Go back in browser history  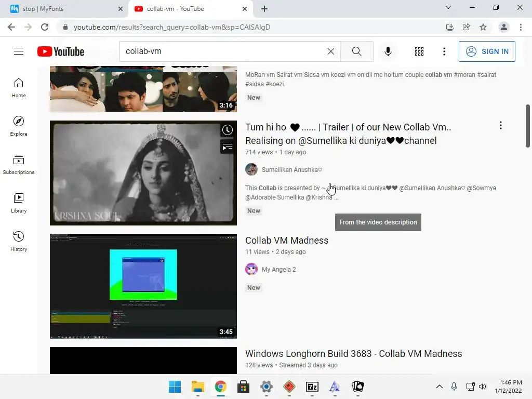[11, 27]
